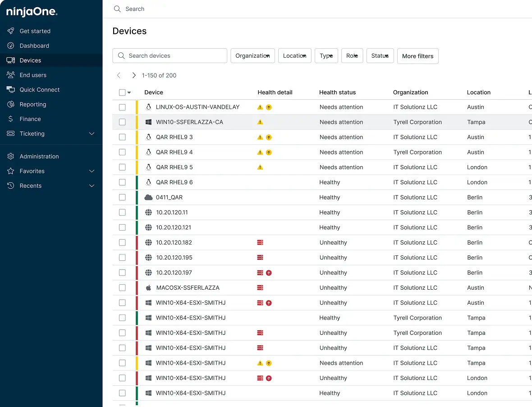Expand the Favorites section chevron
The height and width of the screenshot is (407, 532).
tap(92, 171)
